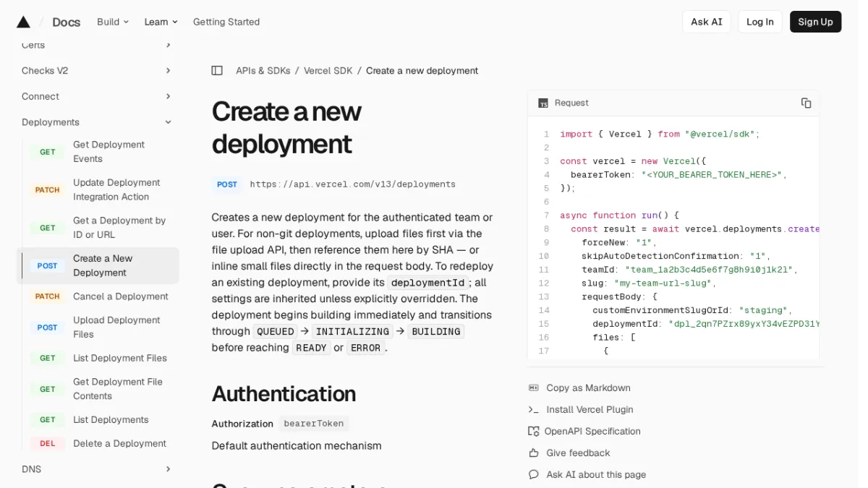This screenshot has height=488, width=868.
Task: Click the thumbs-up Give feedback icon
Action: coord(534,453)
